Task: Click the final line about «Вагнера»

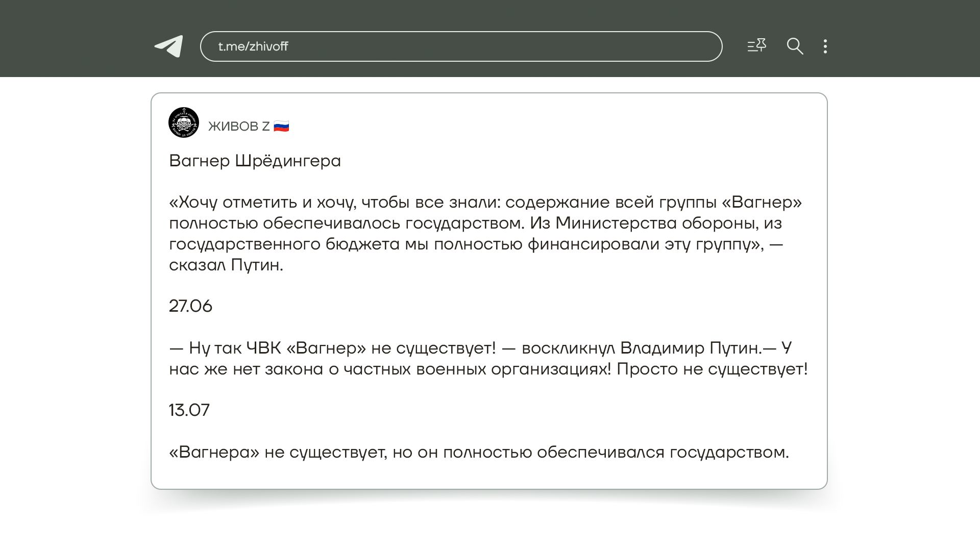Action: pyautogui.click(x=478, y=453)
